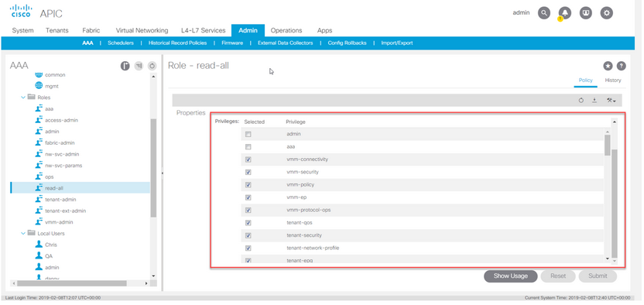Open the Firmware submenu
The image size is (644, 305).
(232, 43)
